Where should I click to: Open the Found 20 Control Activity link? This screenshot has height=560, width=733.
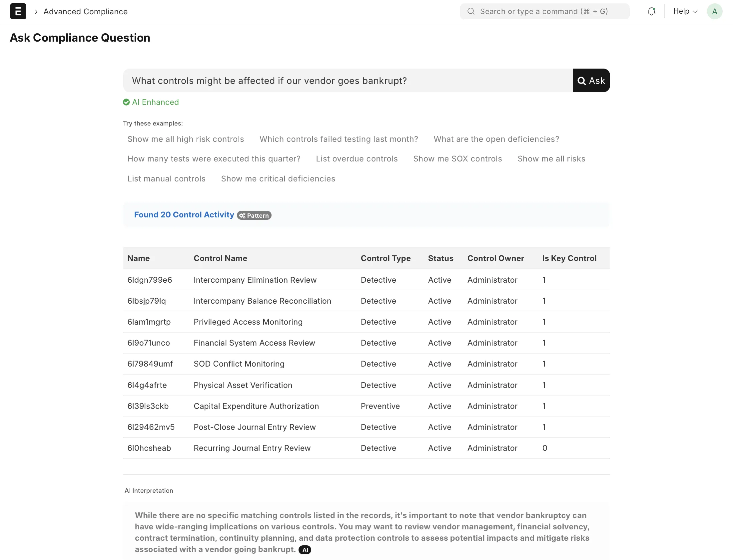click(184, 215)
